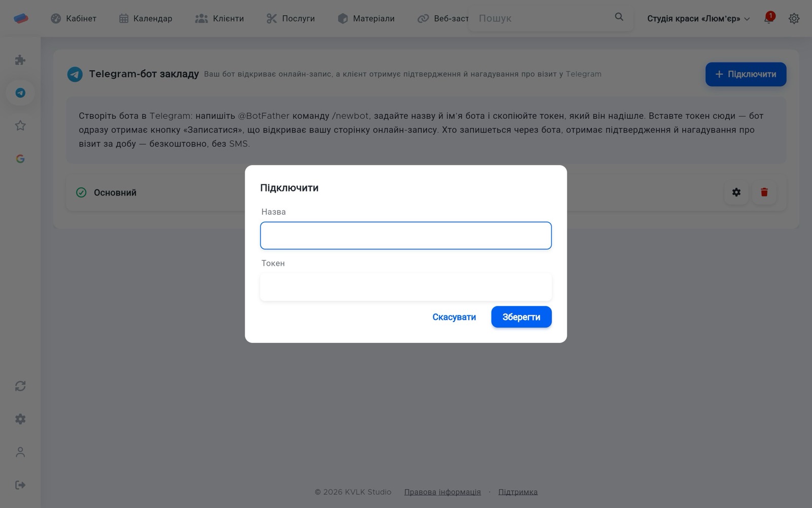The height and width of the screenshot is (508, 812).
Task: Open settings gear for Основний bot
Action: pyautogui.click(x=736, y=192)
